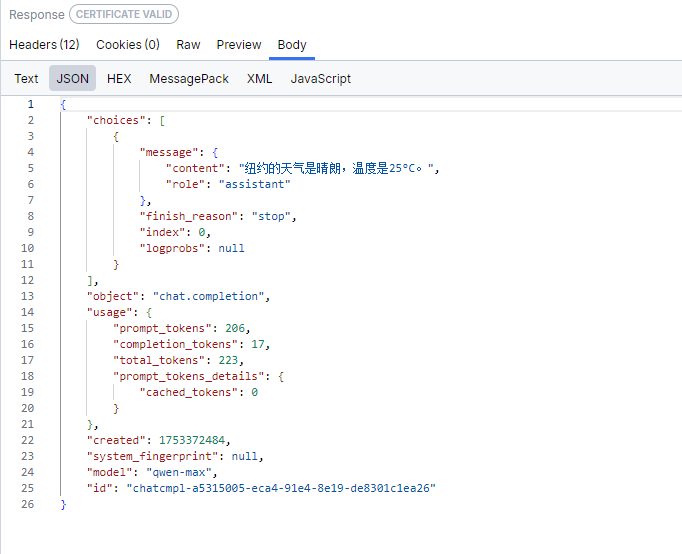Switch body view to HEX
The height and width of the screenshot is (554, 682).
tap(119, 79)
